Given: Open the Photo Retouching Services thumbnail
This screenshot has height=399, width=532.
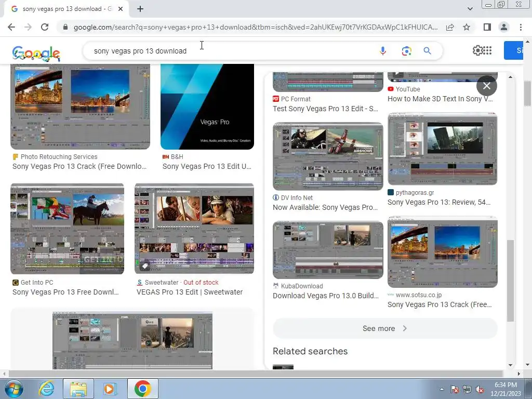Looking at the screenshot, I should pyautogui.click(x=80, y=107).
